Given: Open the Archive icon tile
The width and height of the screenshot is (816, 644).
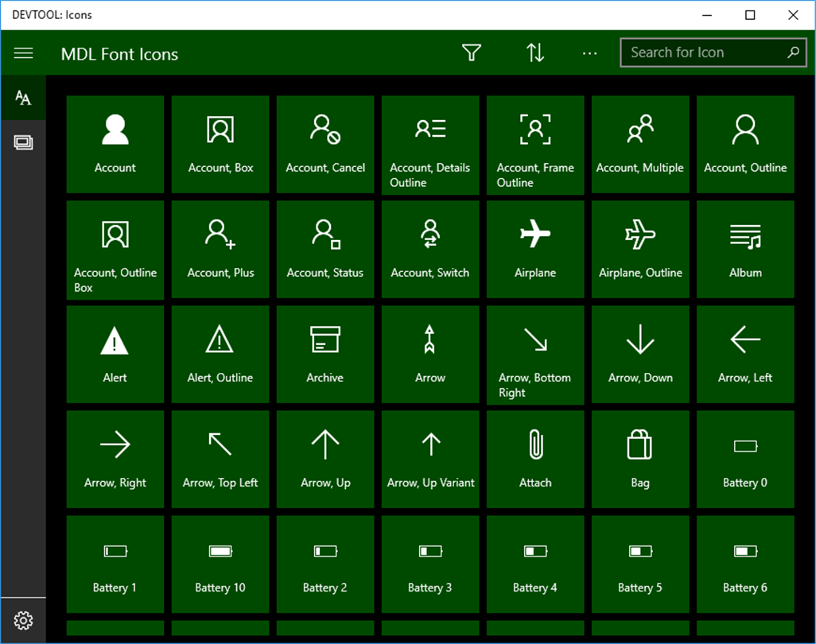Looking at the screenshot, I should (x=325, y=355).
